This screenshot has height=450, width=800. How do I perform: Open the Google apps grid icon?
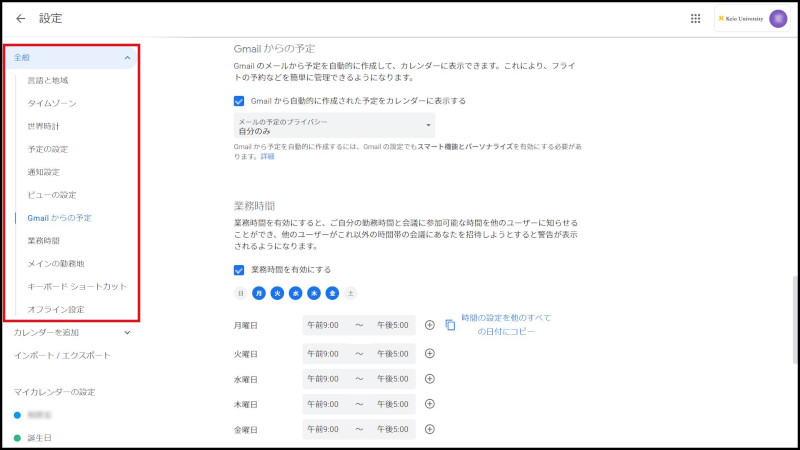click(x=695, y=18)
